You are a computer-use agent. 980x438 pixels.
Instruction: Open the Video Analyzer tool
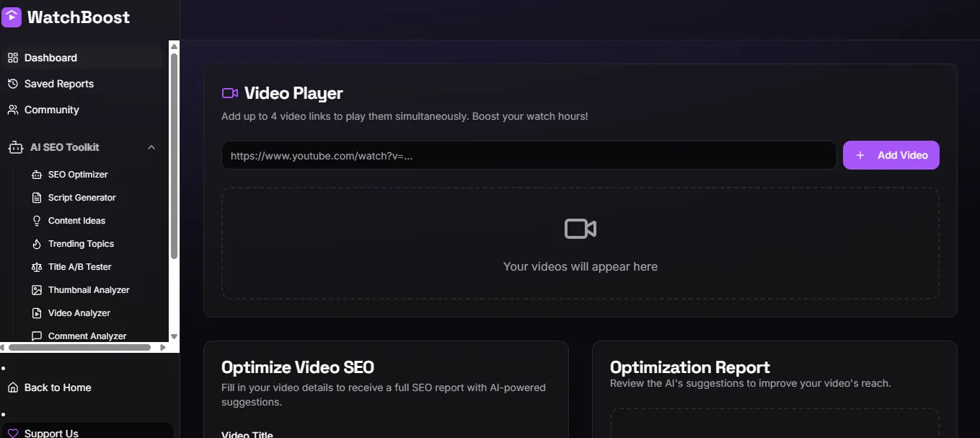coord(79,313)
